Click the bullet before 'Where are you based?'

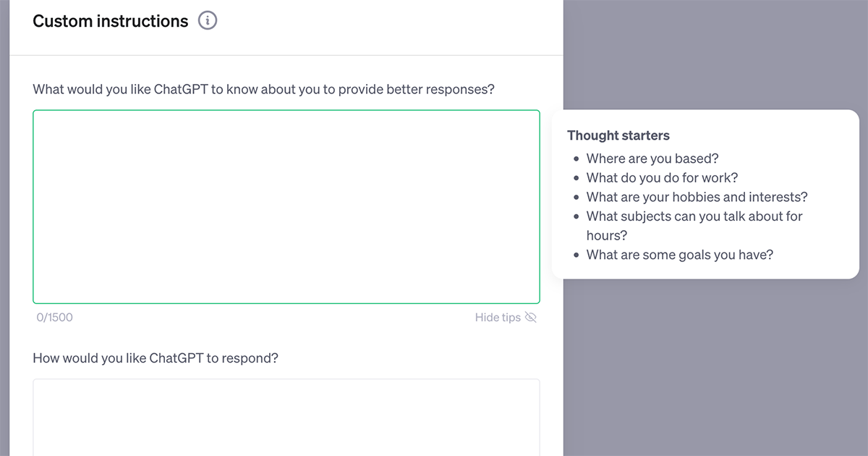(x=576, y=159)
